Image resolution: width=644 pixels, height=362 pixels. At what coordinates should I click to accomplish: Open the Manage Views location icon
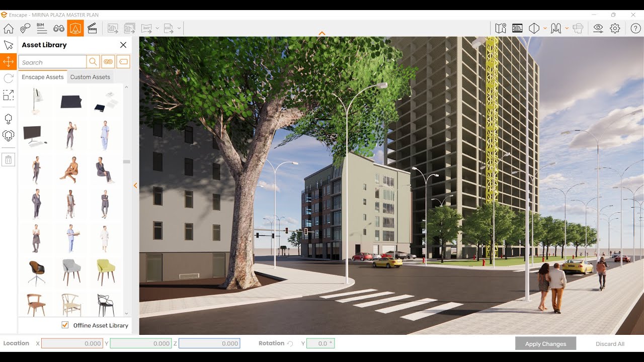point(25,28)
